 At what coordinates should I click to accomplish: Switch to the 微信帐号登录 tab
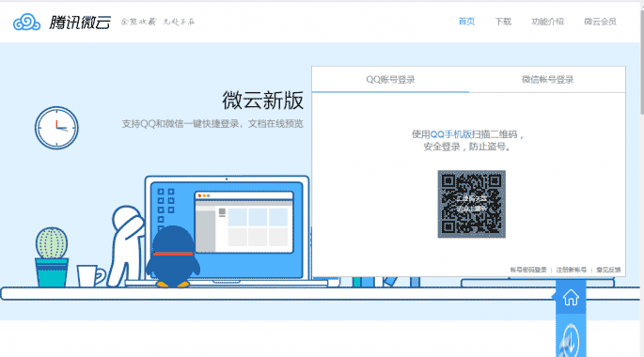point(547,80)
